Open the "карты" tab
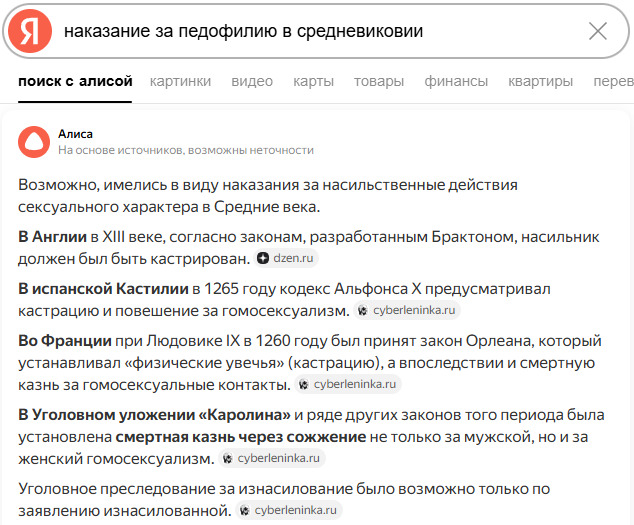634x525 pixels. [x=314, y=81]
